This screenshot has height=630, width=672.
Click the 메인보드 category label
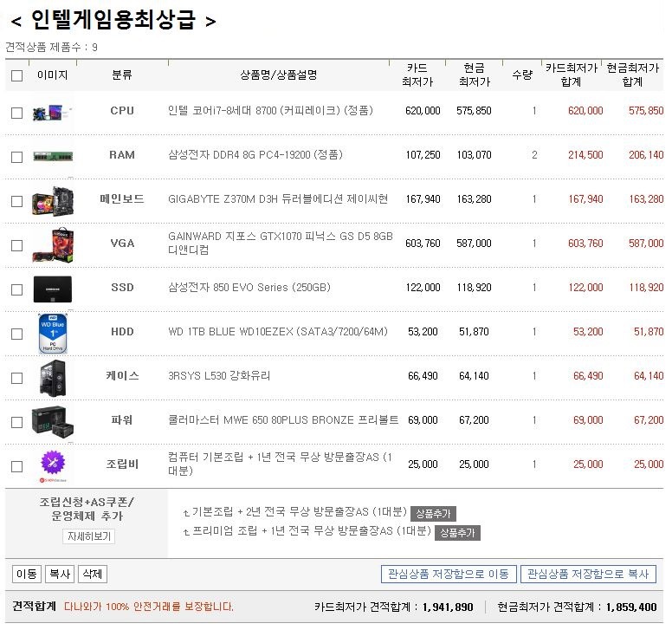122,199
